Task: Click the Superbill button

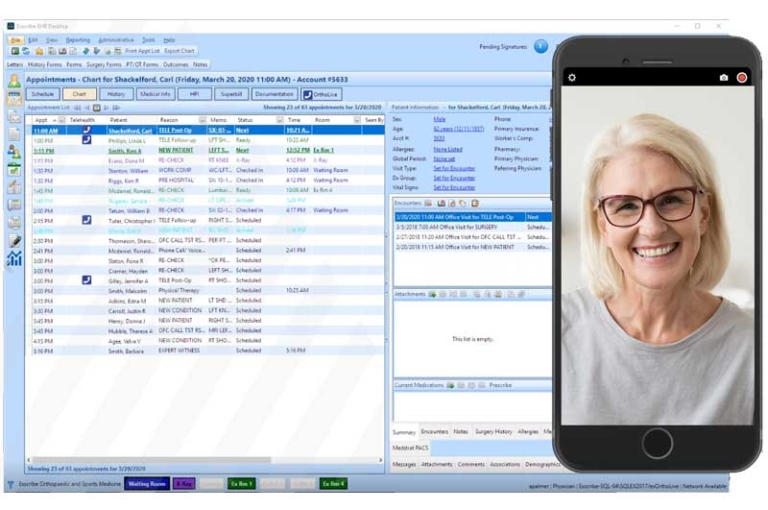Action: pos(230,94)
